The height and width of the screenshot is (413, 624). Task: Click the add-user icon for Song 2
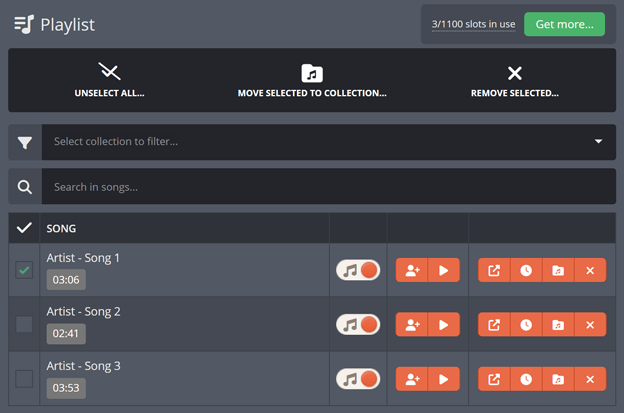click(412, 324)
